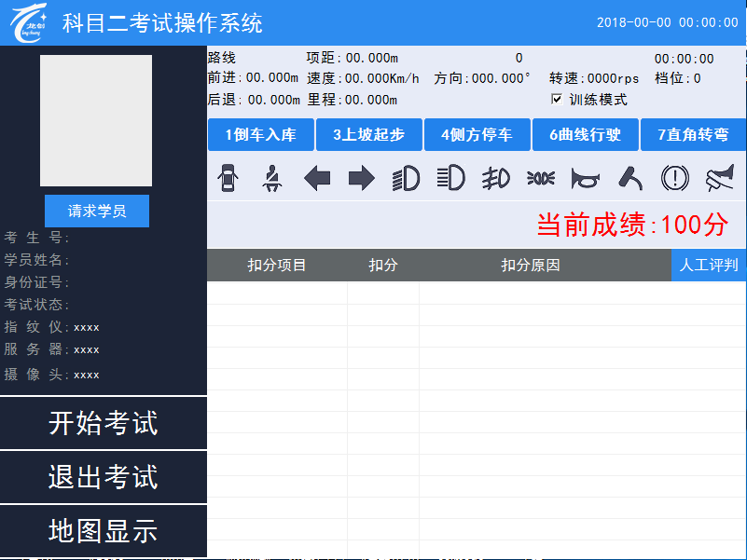Open the 人工评判 manual judging button

pyautogui.click(x=709, y=266)
